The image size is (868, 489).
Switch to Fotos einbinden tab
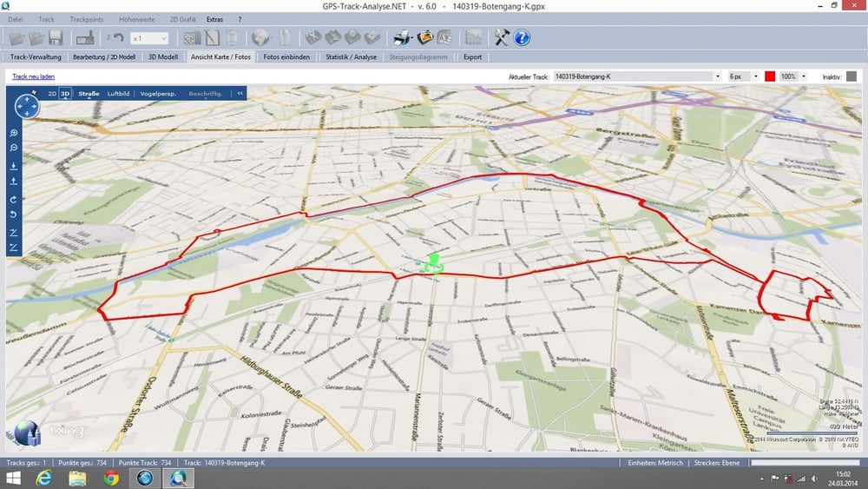click(x=286, y=56)
